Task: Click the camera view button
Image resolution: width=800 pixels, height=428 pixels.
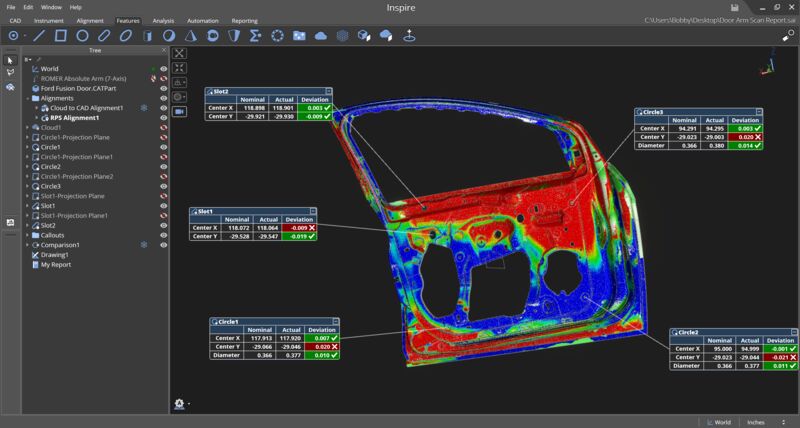Action: 180,111
